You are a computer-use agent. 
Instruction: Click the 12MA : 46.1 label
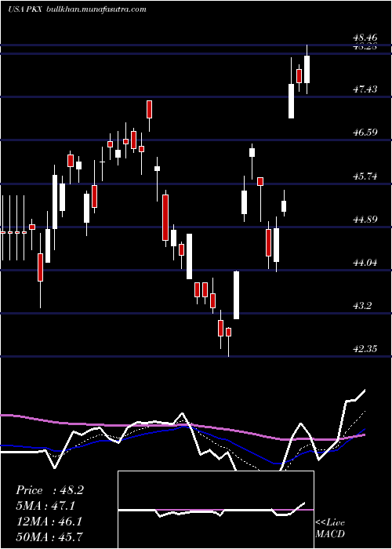click(x=49, y=522)
